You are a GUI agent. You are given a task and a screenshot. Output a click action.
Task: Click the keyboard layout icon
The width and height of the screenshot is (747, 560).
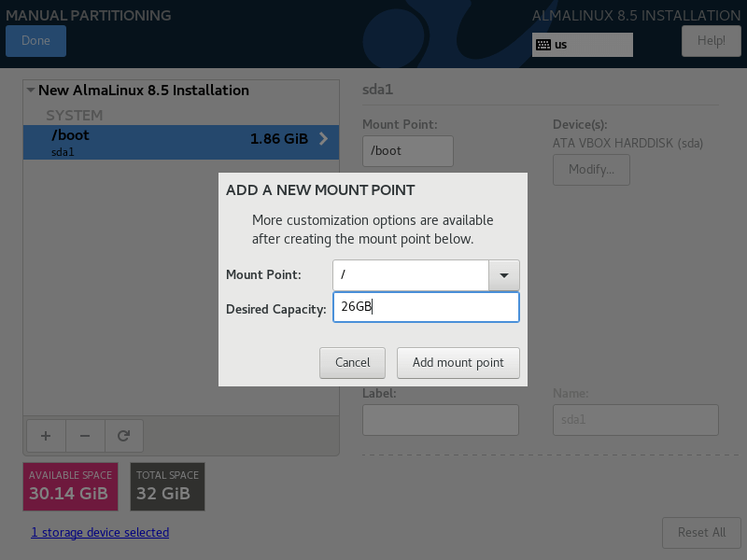[x=543, y=44]
